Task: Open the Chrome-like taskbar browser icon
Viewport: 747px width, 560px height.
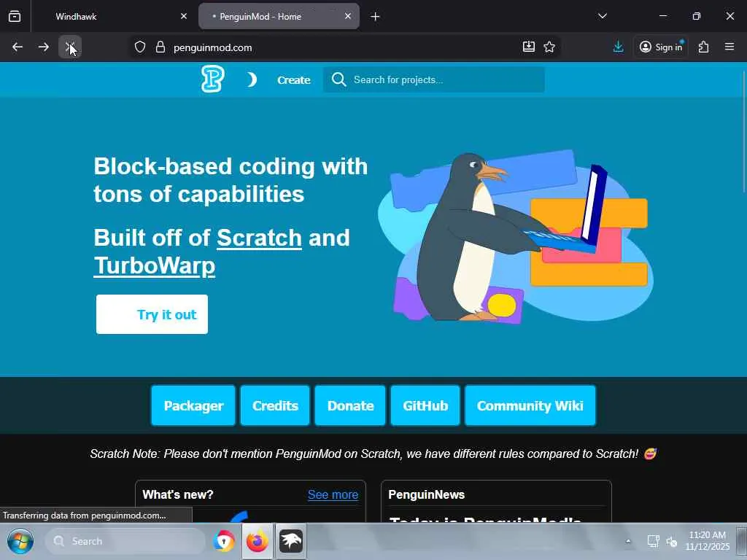Action: click(x=223, y=542)
